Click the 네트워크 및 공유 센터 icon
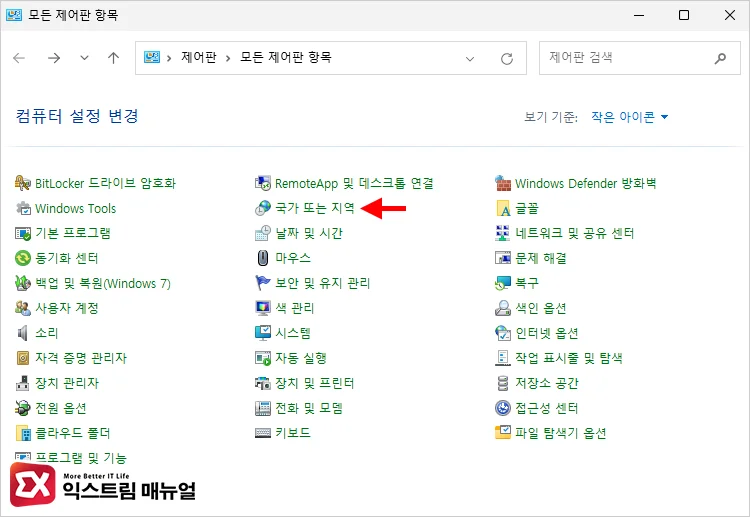750x517 pixels. pos(503,233)
